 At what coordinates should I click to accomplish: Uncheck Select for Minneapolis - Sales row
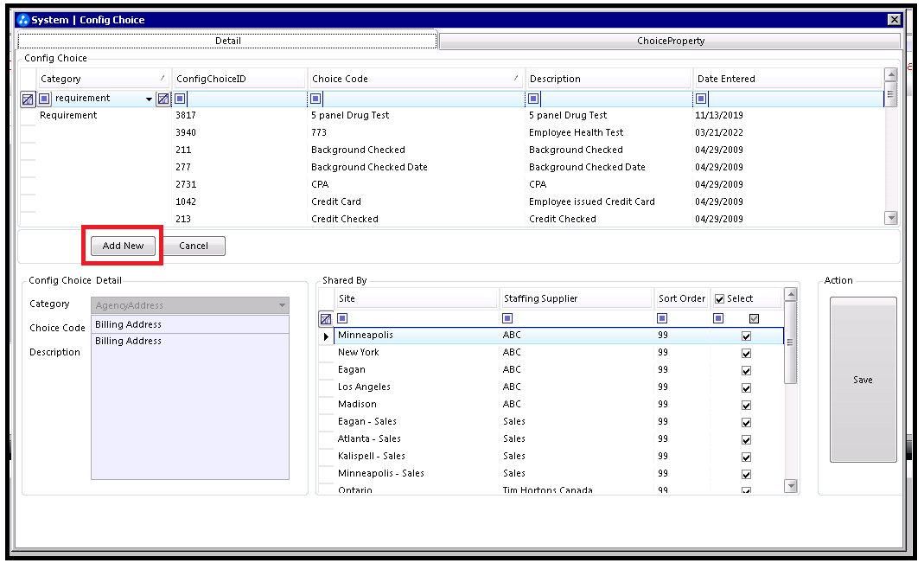(746, 474)
